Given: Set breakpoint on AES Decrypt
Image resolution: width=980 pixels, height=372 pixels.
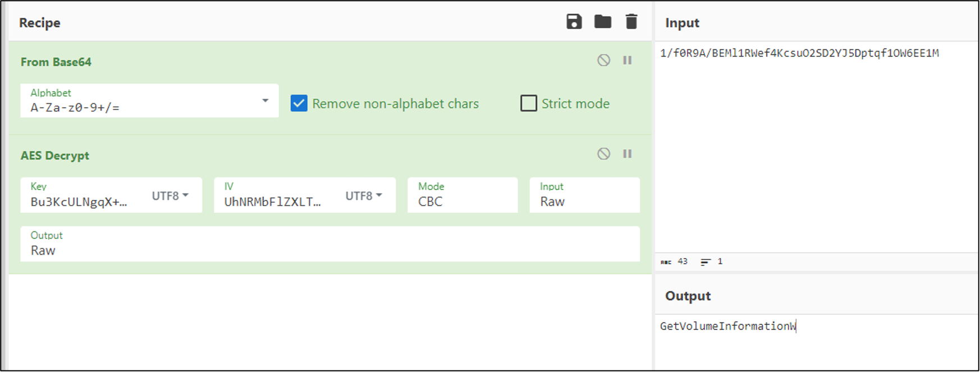Looking at the screenshot, I should (628, 154).
